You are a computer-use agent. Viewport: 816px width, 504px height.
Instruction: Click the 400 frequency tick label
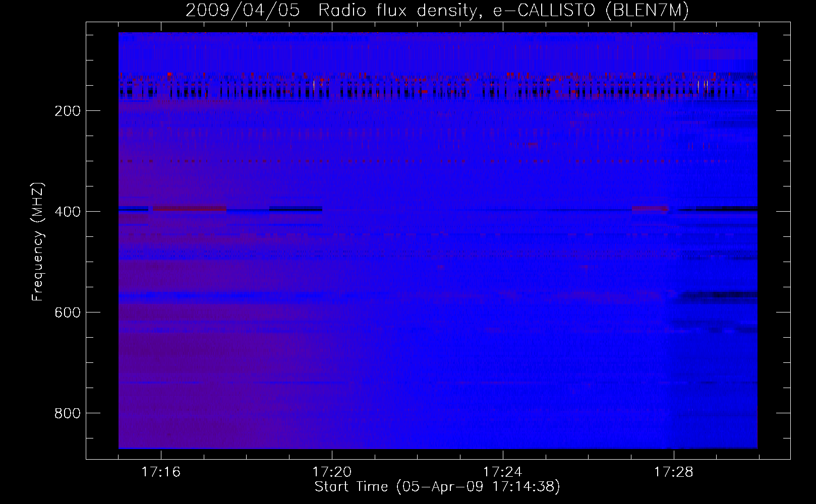68,212
